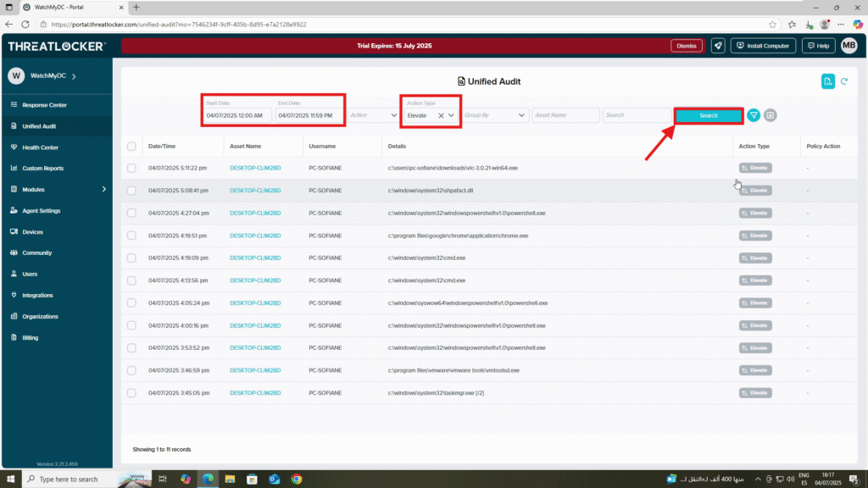Check the syswow64 powershell.exe row

coord(131,303)
